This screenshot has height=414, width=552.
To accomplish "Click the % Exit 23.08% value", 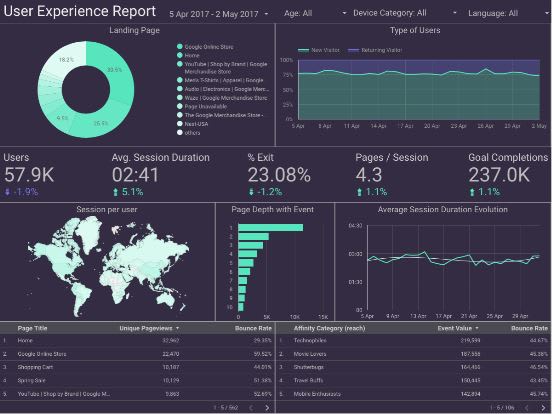I will 279,175.
